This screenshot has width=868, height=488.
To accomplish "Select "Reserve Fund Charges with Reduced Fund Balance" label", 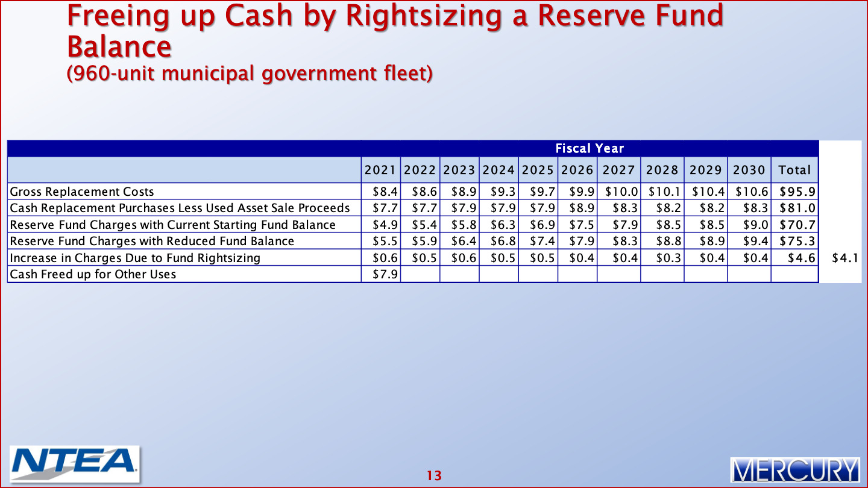I will [152, 241].
